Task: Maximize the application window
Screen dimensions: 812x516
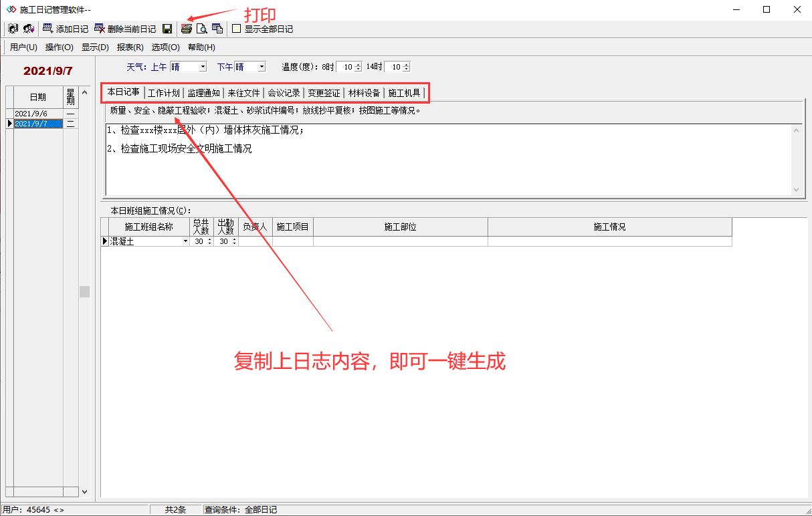Action: pos(767,9)
